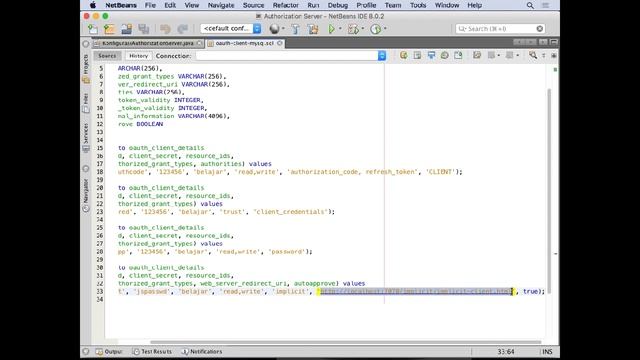Click the blue SQL history icon
The image size is (640, 360).
431,55
